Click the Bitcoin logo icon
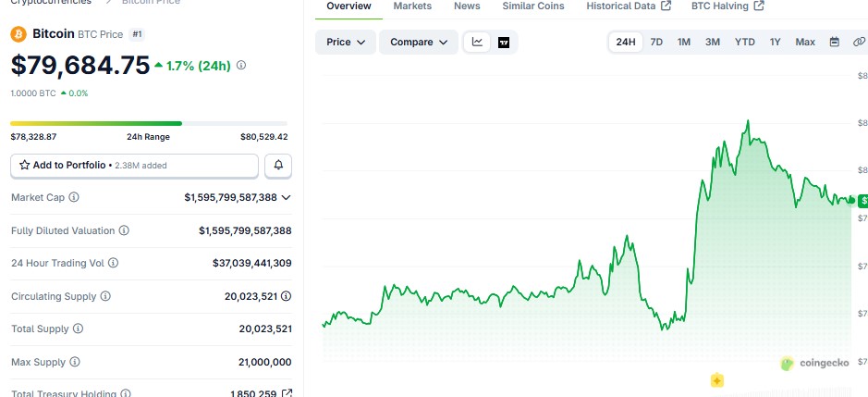The width and height of the screenshot is (868, 397). click(18, 34)
